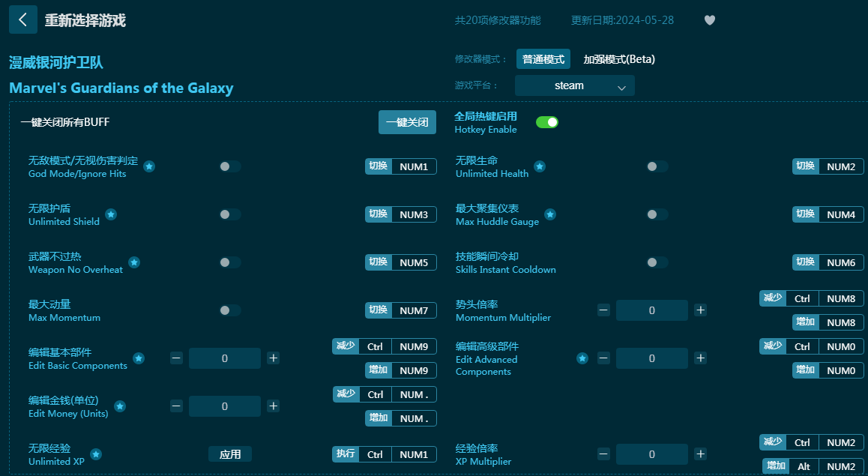Click Momentum Multiplier value field
Viewport: 868px width, 476px height.
(x=651, y=310)
